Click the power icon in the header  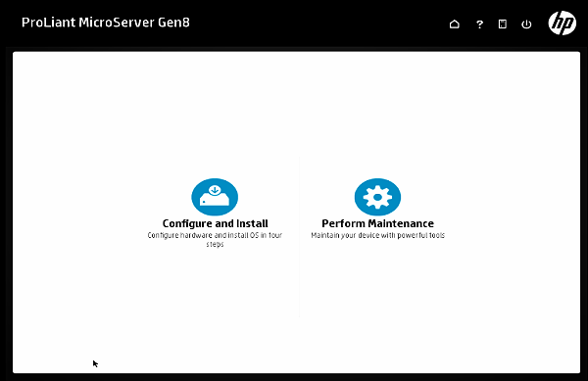point(526,24)
